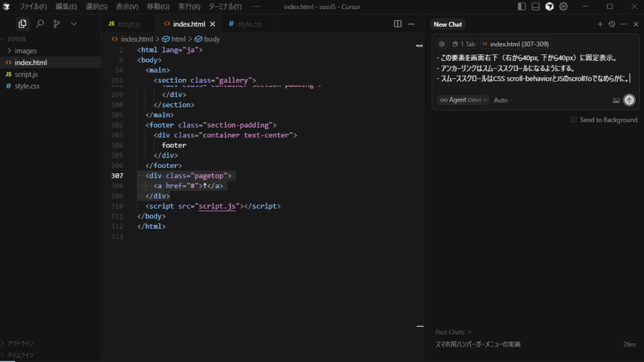644x362 pixels.
Task: Expand the Past Chats section
Action: tap(454, 332)
